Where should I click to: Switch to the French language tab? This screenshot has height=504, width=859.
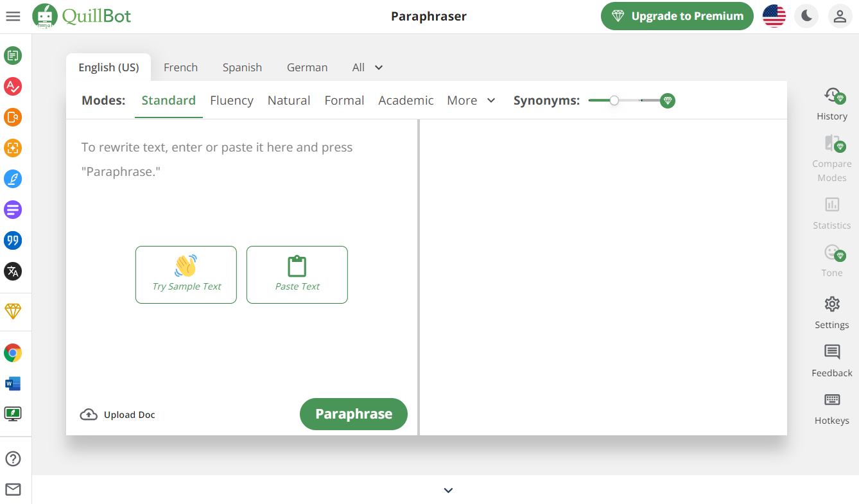(180, 67)
